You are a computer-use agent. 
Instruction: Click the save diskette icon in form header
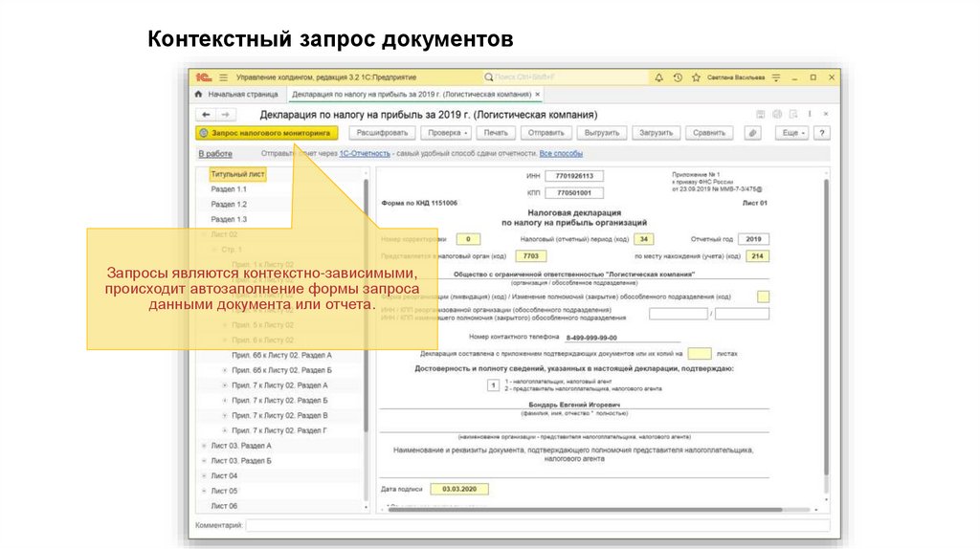click(x=760, y=115)
